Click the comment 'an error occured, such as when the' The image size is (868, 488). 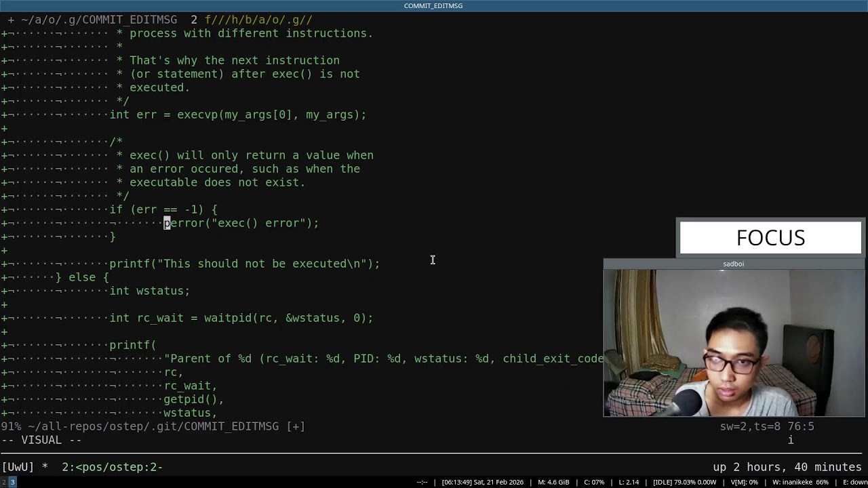(x=244, y=169)
